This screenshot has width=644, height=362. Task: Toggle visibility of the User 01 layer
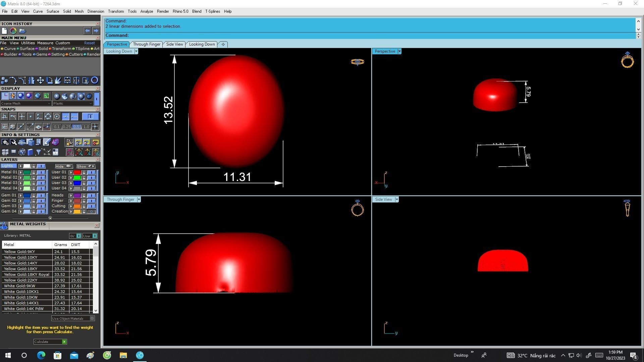click(x=91, y=172)
